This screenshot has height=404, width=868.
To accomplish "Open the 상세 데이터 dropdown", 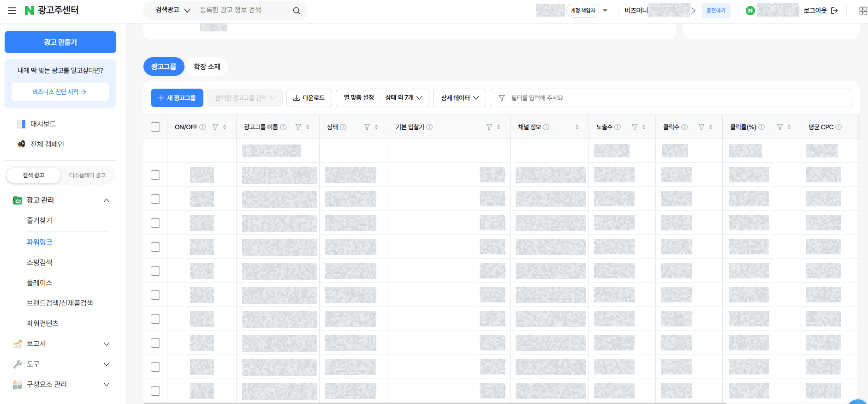I will (459, 98).
